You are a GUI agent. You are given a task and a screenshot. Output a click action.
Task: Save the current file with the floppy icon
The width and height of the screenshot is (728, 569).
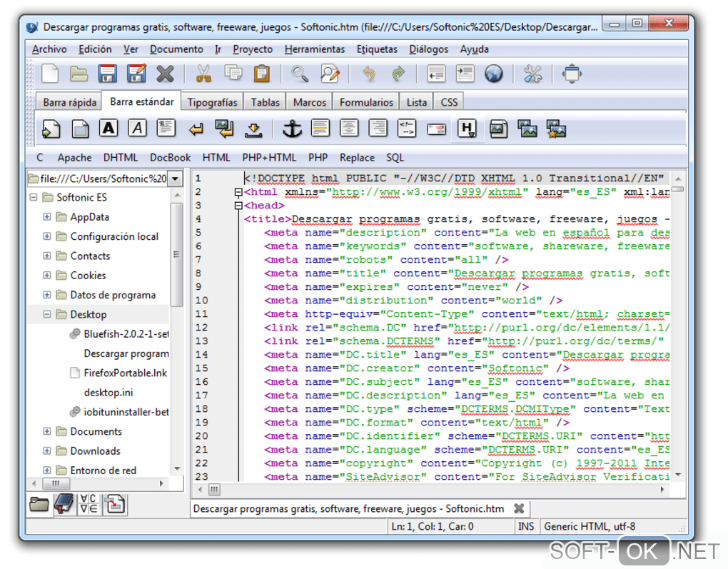click(x=107, y=74)
